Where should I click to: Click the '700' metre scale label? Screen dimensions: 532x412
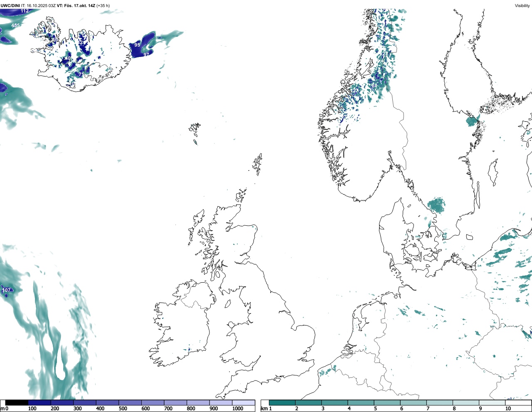[x=168, y=409]
